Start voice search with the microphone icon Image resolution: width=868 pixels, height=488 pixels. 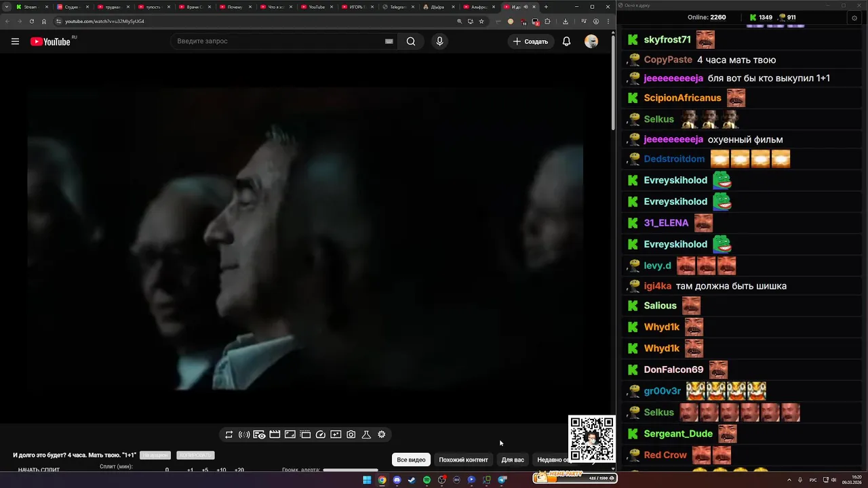tap(439, 41)
